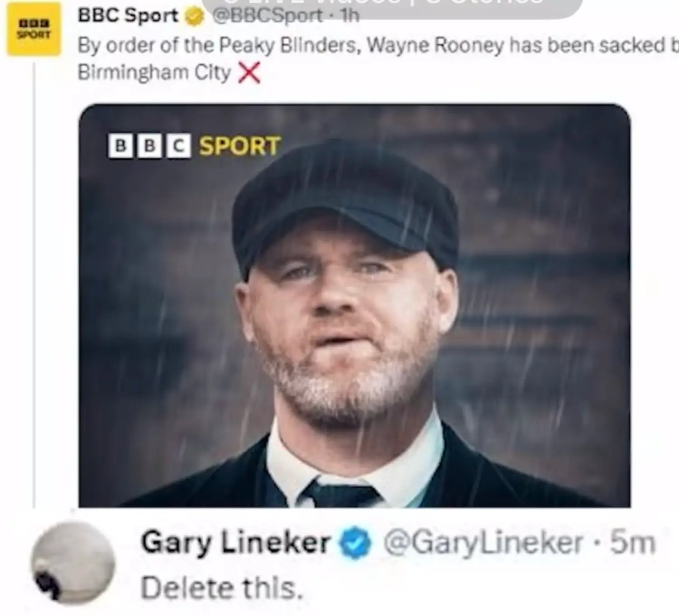
Task: Open the @GaryLineker handle link
Action: click(x=483, y=543)
